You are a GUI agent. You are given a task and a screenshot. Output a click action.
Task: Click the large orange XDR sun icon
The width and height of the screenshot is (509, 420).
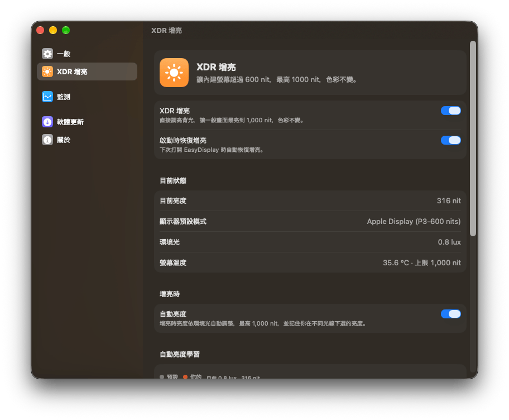coord(174,73)
